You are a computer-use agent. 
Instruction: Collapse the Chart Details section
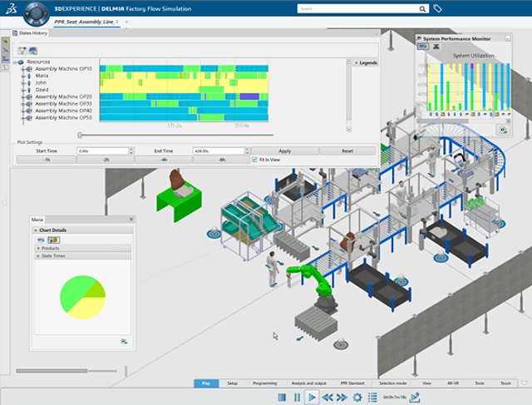pyautogui.click(x=36, y=230)
